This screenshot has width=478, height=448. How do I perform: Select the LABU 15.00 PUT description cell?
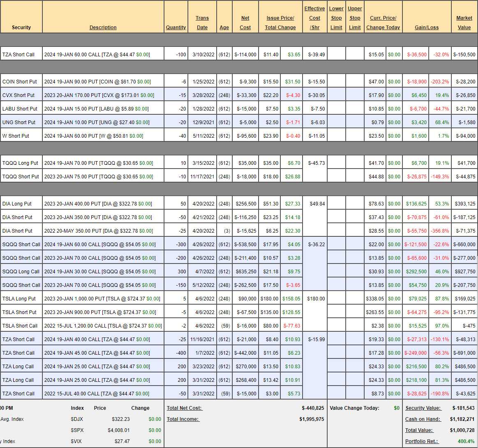pos(103,109)
